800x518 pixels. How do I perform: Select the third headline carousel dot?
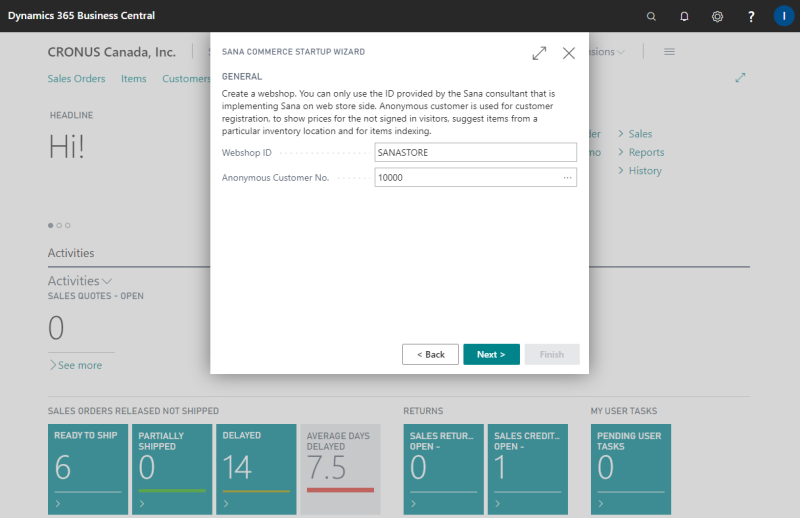68,225
